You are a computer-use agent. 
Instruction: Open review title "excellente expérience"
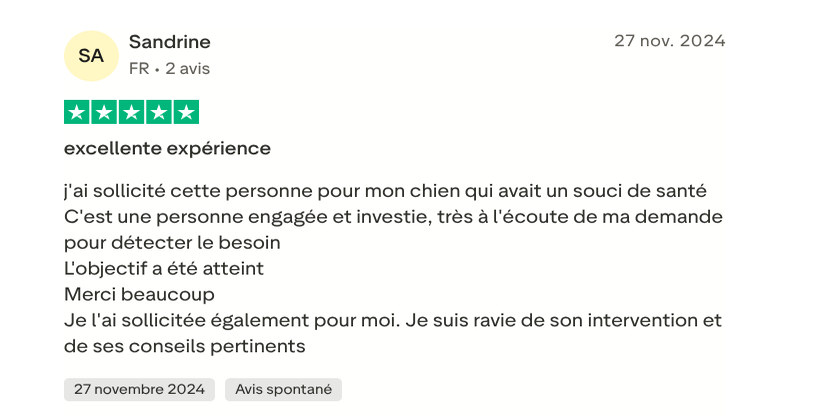pos(167,148)
